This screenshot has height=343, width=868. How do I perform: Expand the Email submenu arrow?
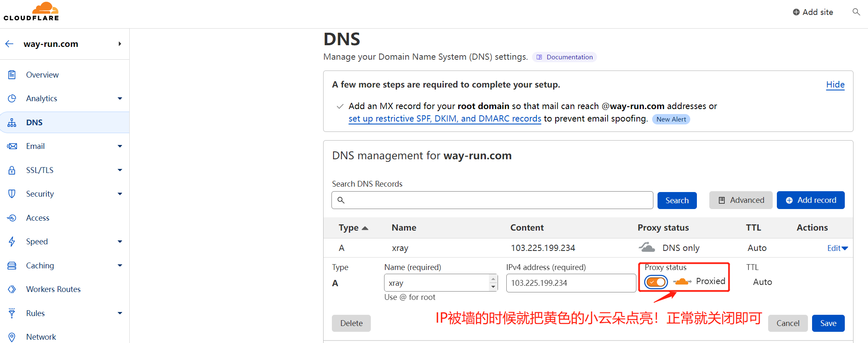coord(120,146)
